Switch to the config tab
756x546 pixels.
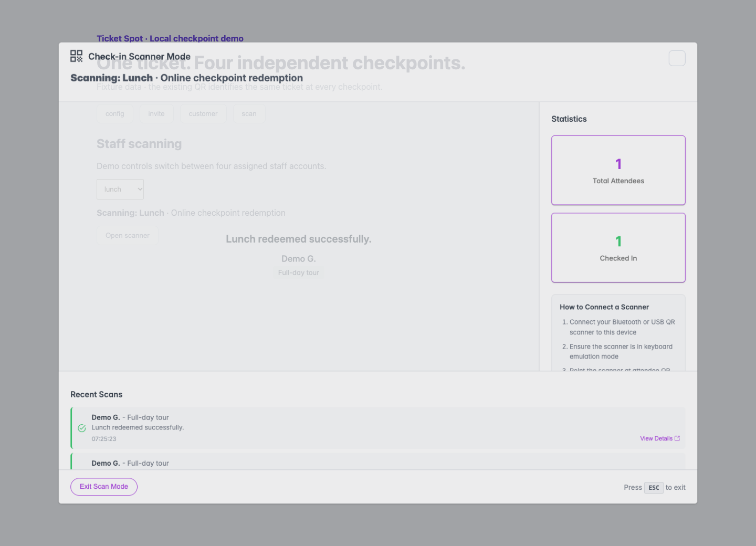[x=115, y=114]
